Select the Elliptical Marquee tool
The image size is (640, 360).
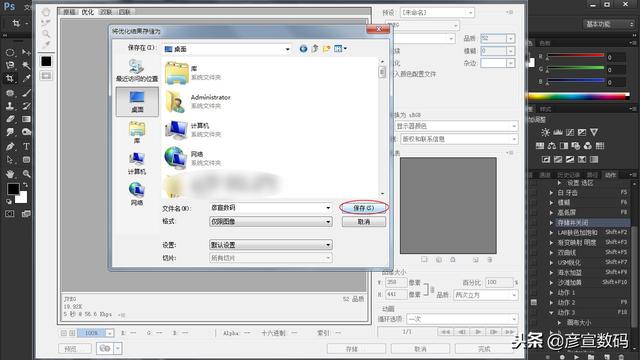tap(10, 53)
